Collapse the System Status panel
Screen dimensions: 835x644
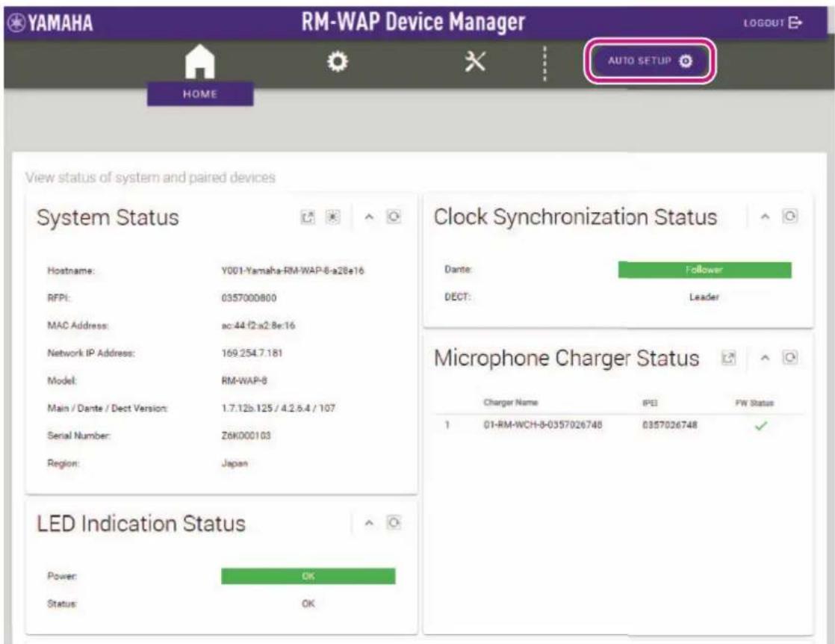pos(368,217)
